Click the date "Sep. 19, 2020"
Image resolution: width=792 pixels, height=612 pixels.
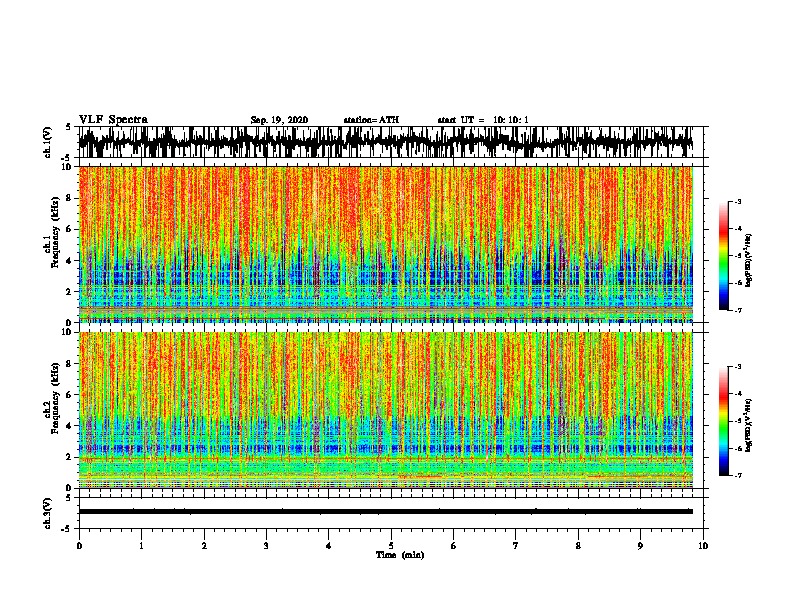(x=279, y=120)
